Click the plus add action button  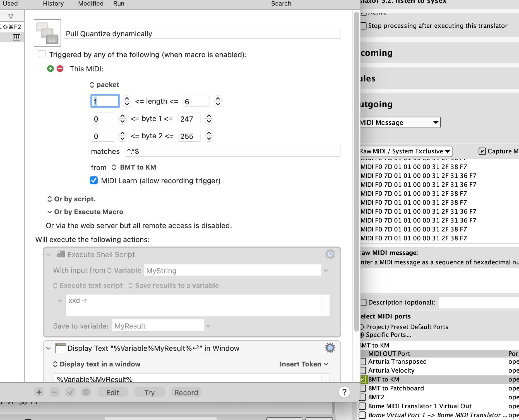tap(39, 392)
